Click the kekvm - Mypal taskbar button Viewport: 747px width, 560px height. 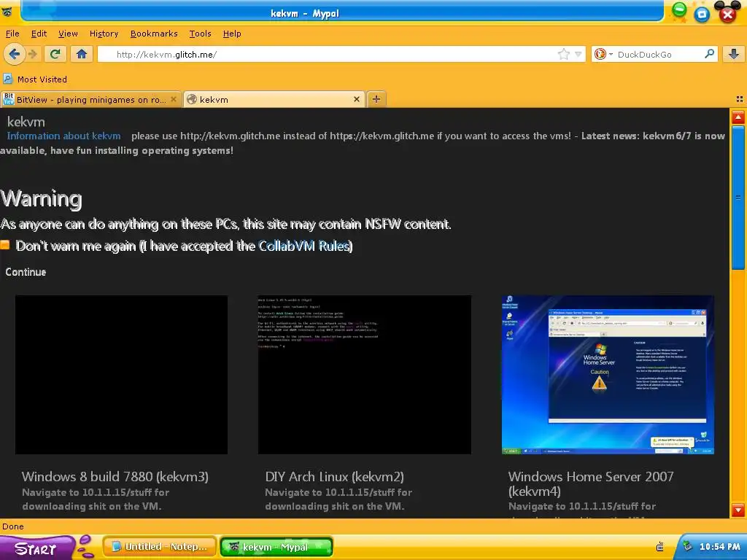coord(276,547)
